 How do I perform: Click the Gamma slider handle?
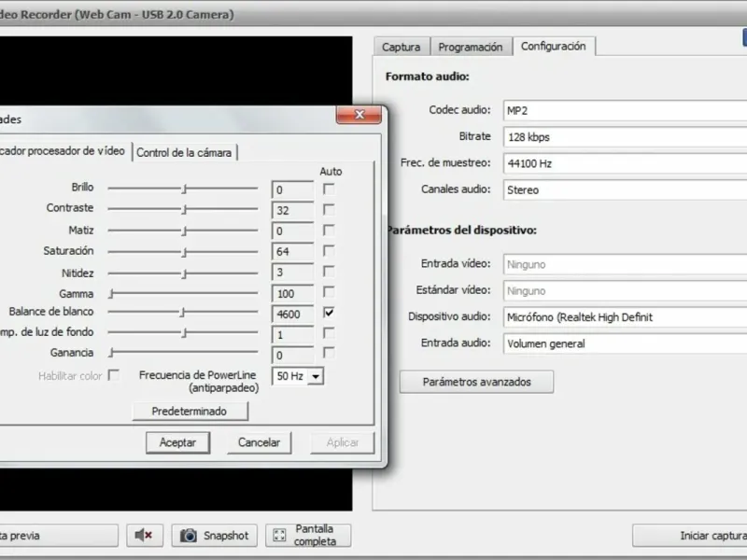point(111,294)
